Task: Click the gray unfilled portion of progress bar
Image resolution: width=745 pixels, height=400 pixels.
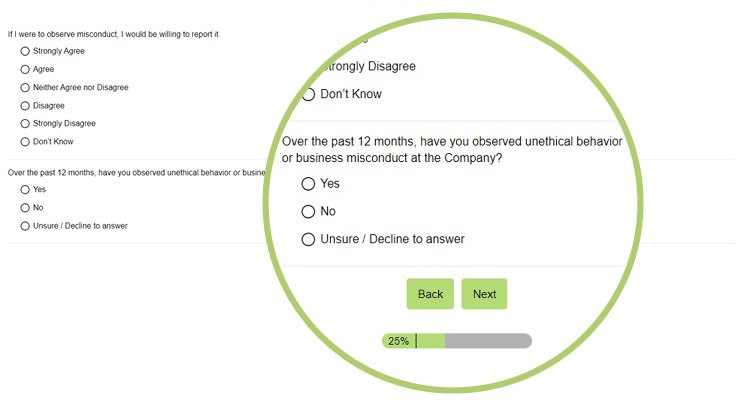Action: (x=488, y=341)
